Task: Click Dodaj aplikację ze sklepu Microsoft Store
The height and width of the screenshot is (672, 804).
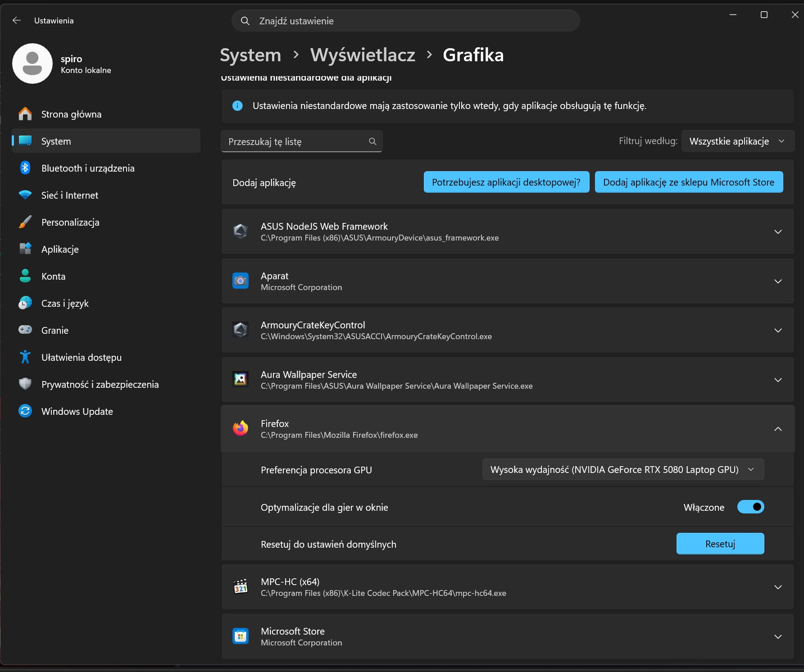Action: tap(688, 182)
